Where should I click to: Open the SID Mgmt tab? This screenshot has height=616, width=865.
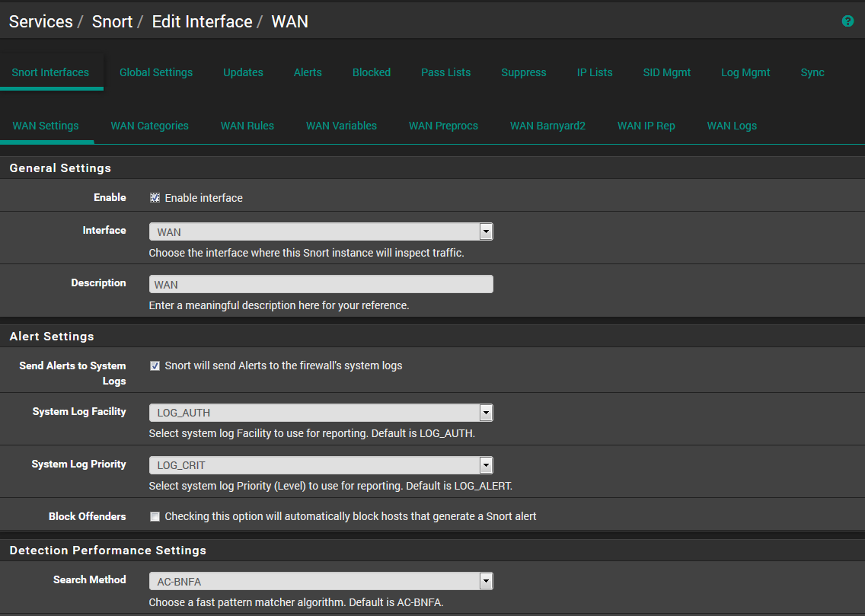[666, 72]
